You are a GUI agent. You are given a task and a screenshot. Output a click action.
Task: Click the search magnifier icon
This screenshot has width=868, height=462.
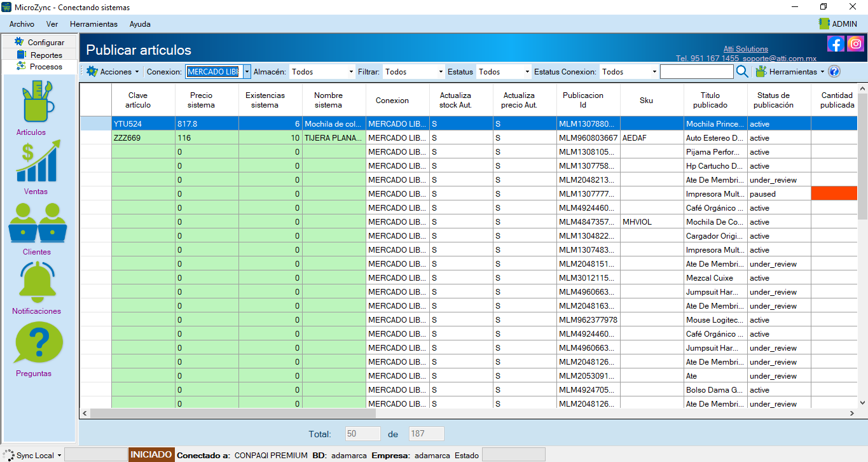click(741, 72)
